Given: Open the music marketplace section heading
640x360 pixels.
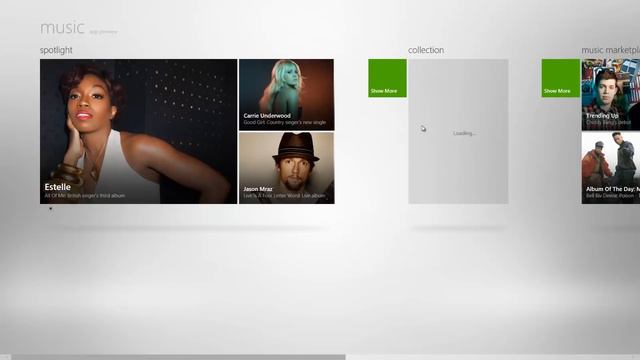Looking at the screenshot, I should [611, 50].
